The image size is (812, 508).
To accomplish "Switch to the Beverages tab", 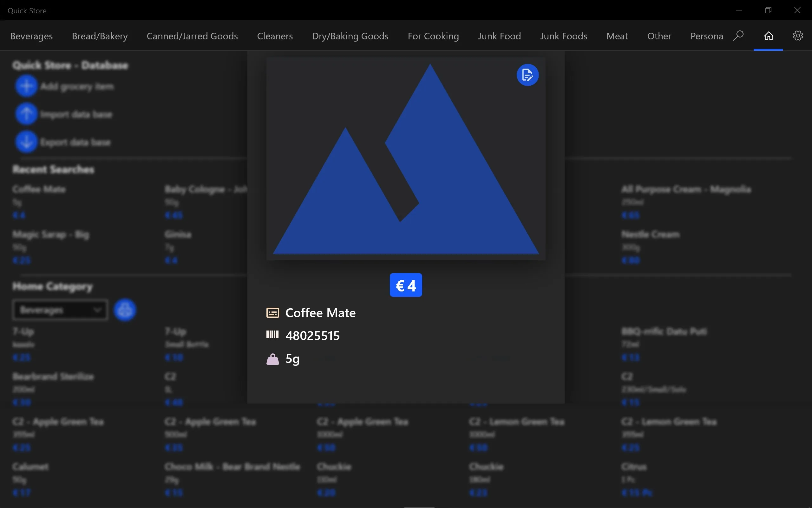I will 31,36.
